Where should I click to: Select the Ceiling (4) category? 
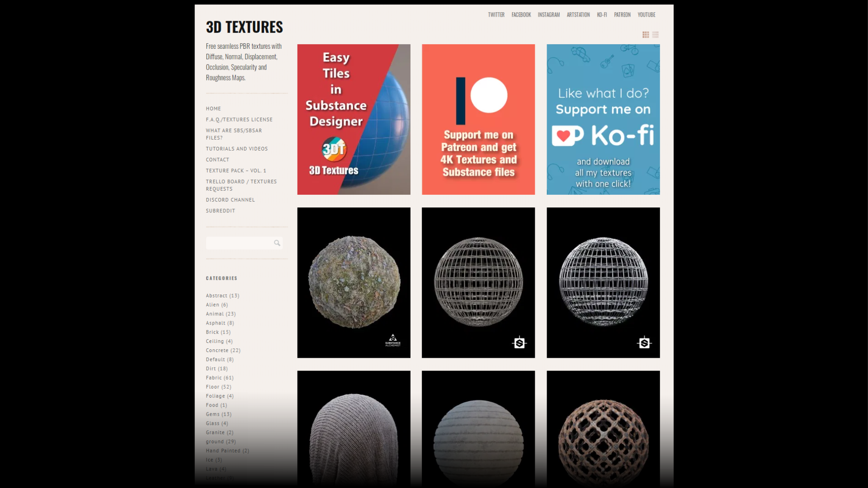click(219, 342)
